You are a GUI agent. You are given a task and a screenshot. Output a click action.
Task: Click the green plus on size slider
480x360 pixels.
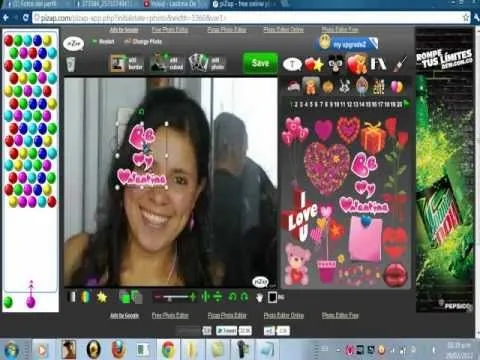pos(193,297)
